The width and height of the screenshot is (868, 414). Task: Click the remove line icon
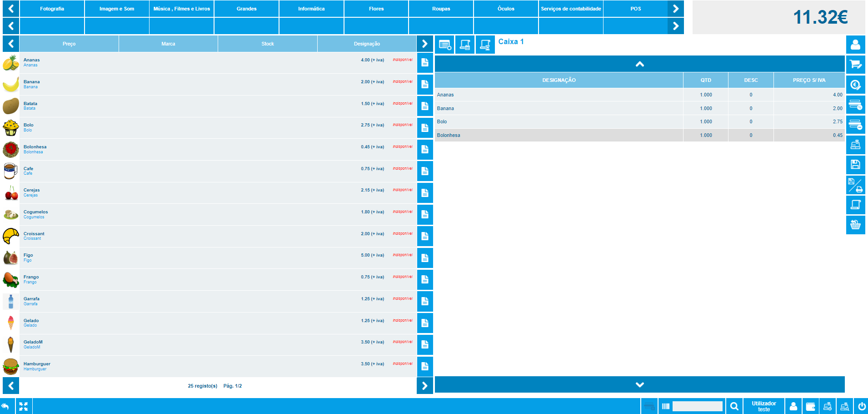855,125
